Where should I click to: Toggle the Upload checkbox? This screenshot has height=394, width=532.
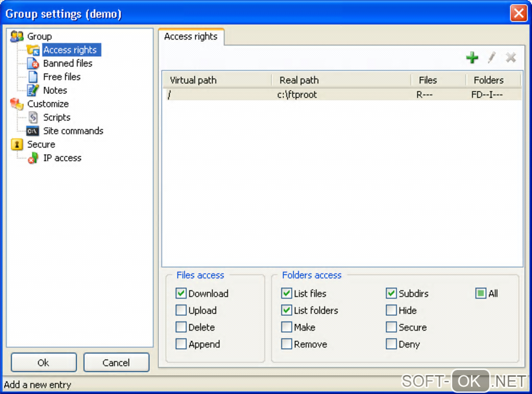[x=181, y=310]
